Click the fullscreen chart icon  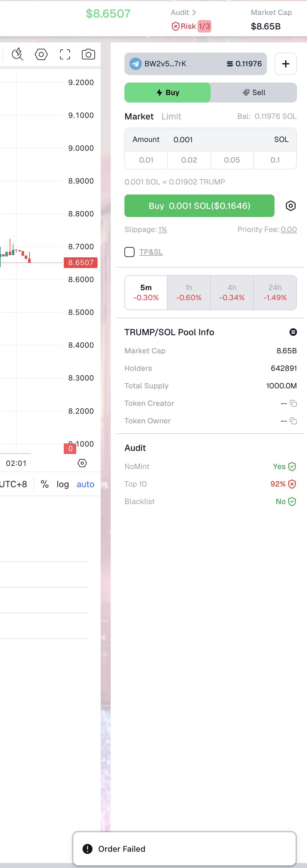coord(65,54)
